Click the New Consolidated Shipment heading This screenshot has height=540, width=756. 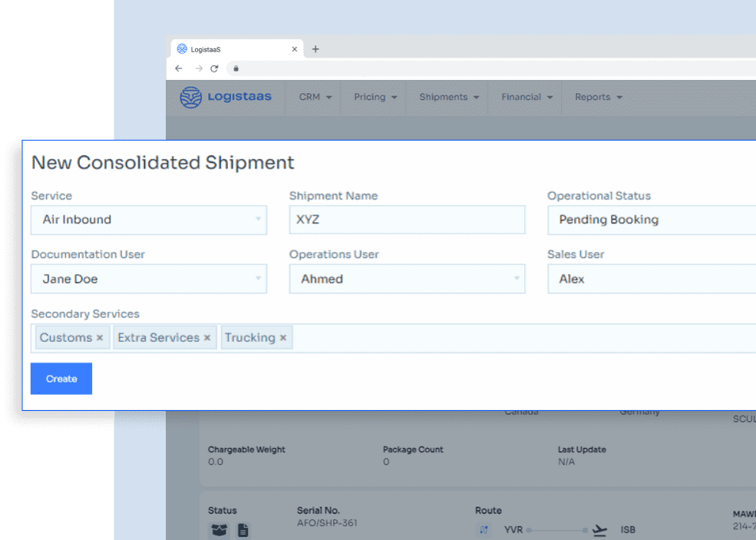[163, 163]
